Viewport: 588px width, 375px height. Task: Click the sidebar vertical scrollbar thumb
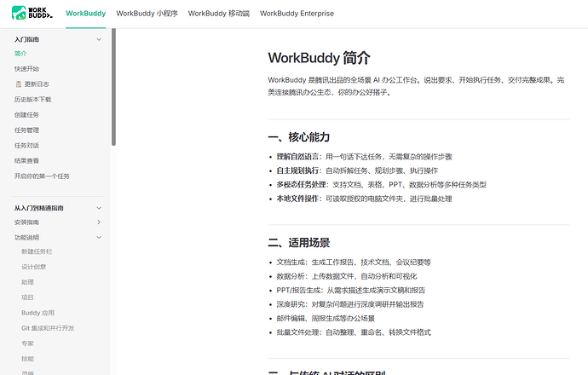tap(113, 87)
